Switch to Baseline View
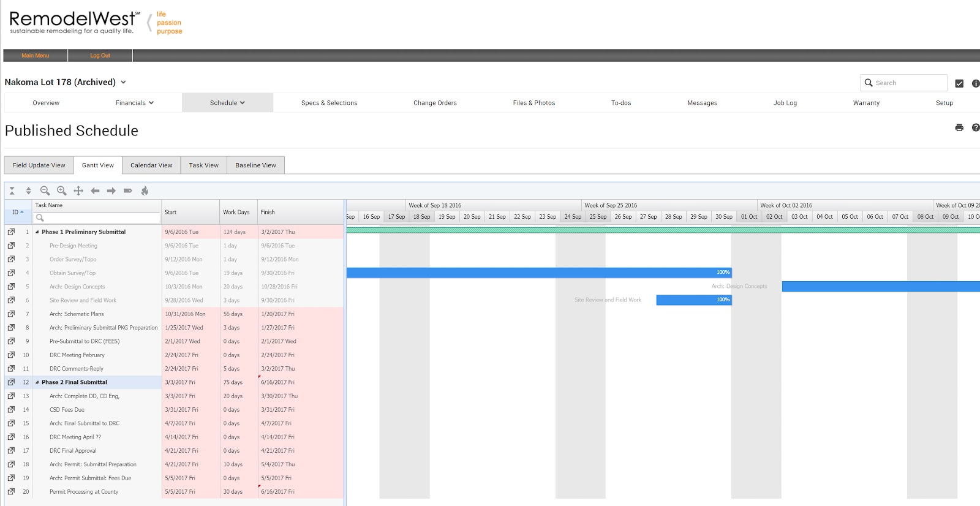 [x=256, y=165]
